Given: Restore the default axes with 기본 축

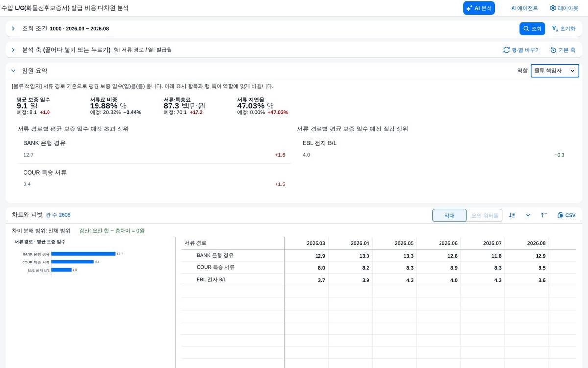Looking at the screenshot, I should click(x=563, y=50).
